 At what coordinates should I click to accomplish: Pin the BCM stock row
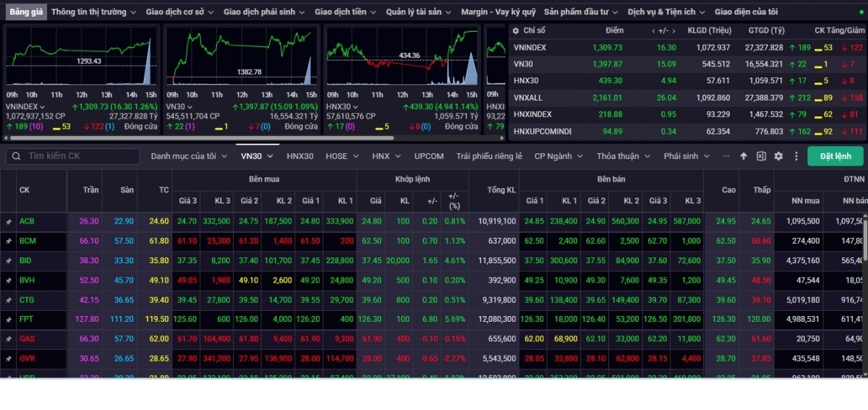9,241
